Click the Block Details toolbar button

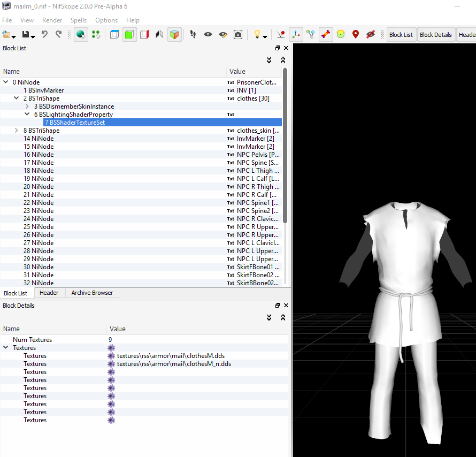pyautogui.click(x=435, y=35)
